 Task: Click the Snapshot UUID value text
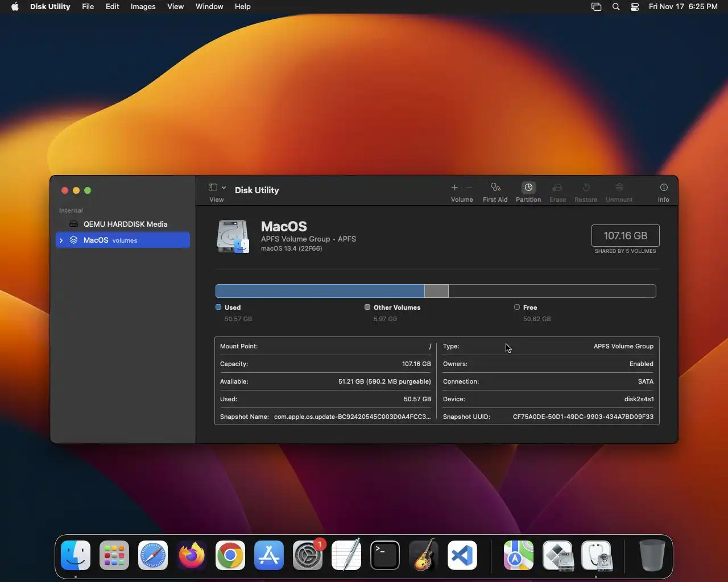583,417
